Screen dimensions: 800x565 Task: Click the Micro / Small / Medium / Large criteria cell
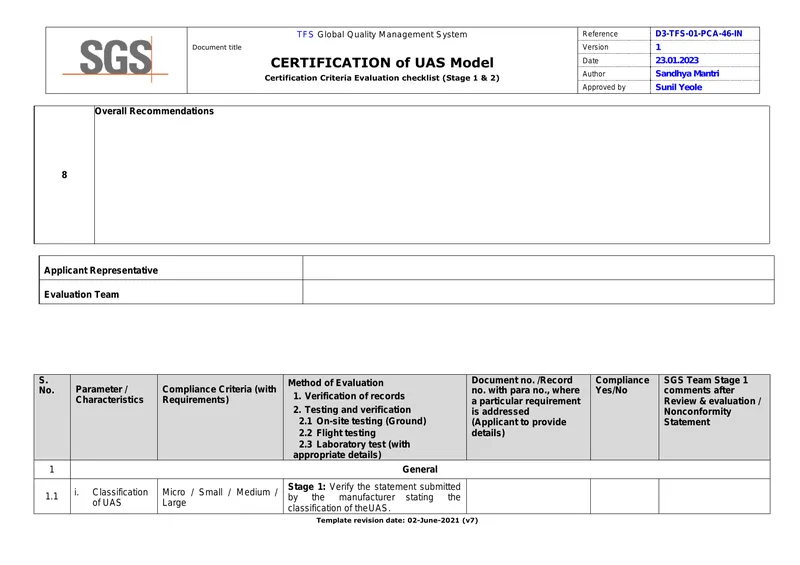point(220,496)
